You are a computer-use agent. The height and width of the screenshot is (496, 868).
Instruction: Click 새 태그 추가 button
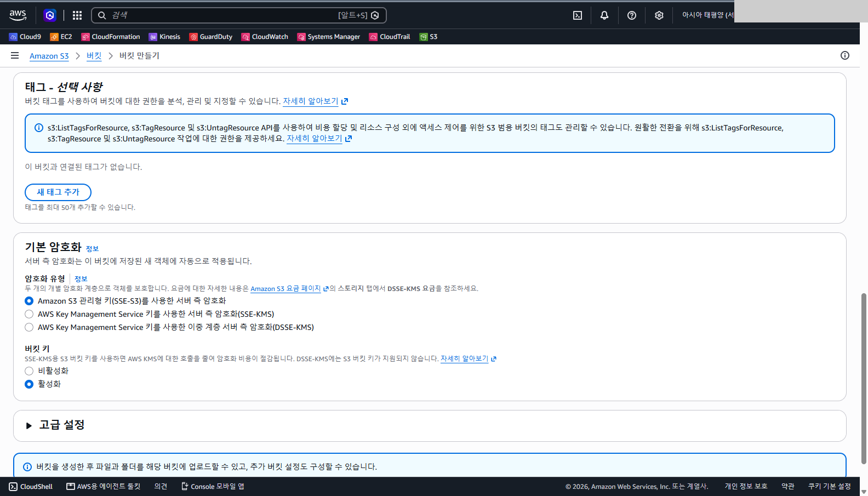[x=58, y=192]
